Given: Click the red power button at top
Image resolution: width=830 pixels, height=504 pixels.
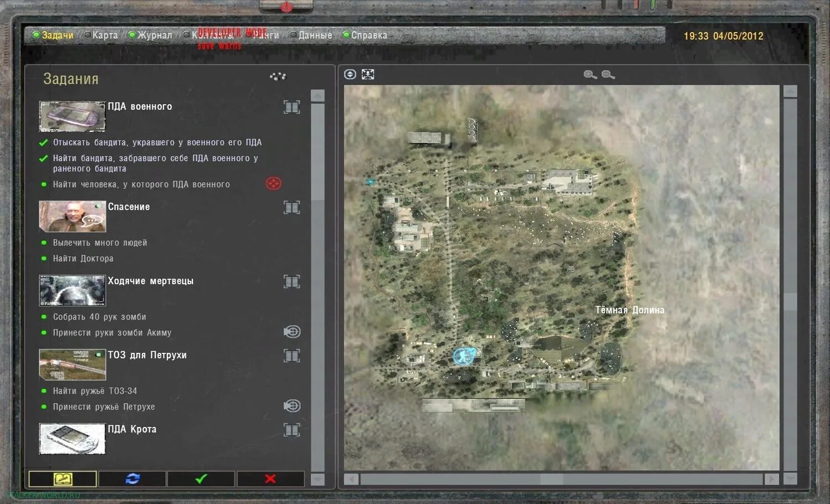Looking at the screenshot, I should (286, 7).
